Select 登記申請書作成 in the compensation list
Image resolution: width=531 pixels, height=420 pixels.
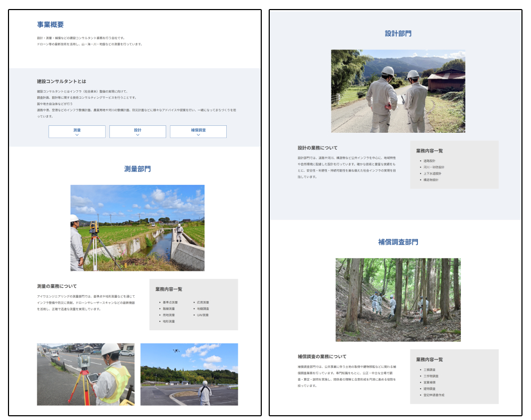(x=434, y=395)
